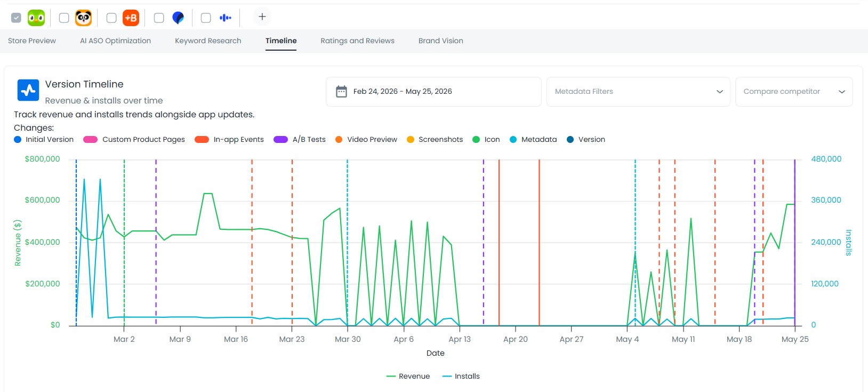Check the checkbox beside the panda app
868x392 pixels.
(x=64, y=18)
